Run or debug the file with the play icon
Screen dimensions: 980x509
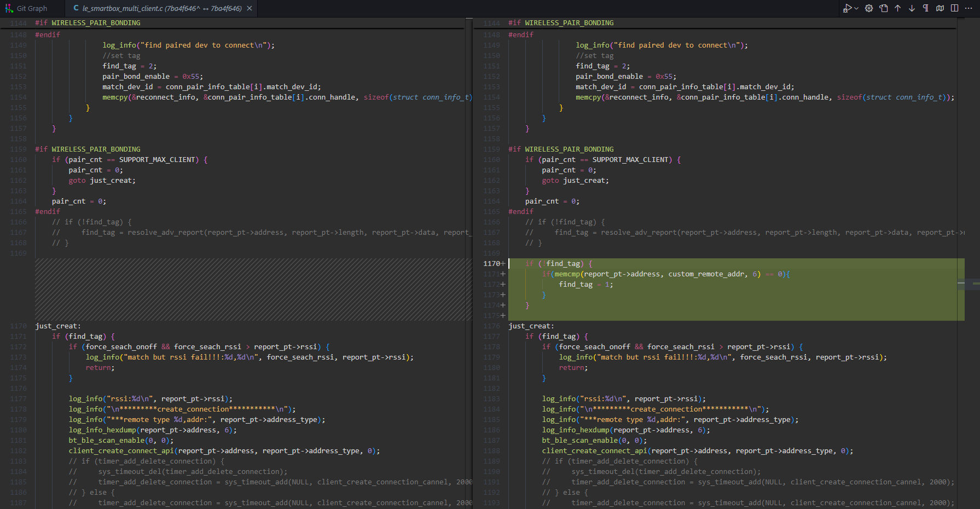[847, 8]
